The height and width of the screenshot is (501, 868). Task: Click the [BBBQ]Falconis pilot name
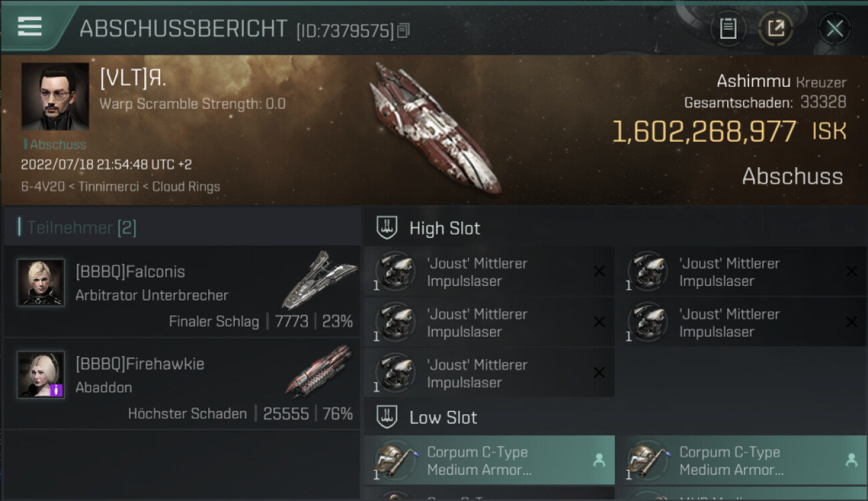point(130,272)
